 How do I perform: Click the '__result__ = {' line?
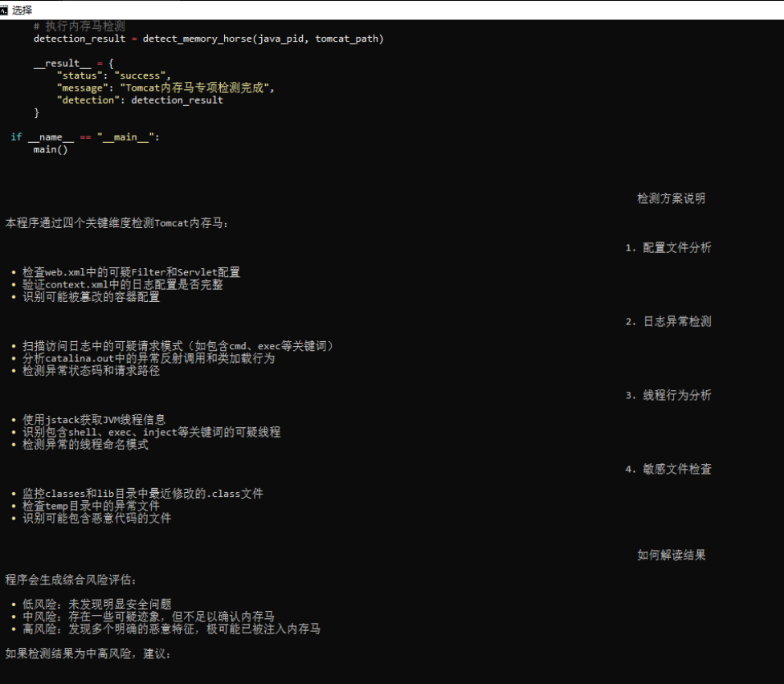74,63
